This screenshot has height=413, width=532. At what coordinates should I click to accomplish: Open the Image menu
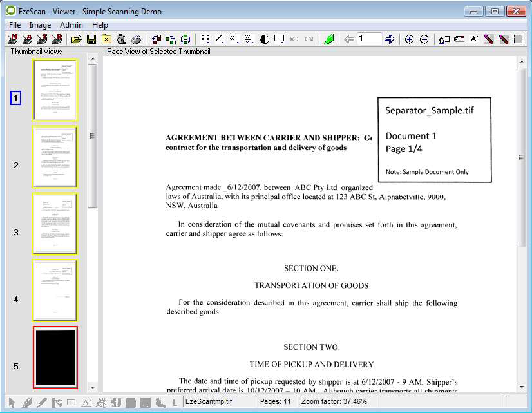(x=40, y=25)
